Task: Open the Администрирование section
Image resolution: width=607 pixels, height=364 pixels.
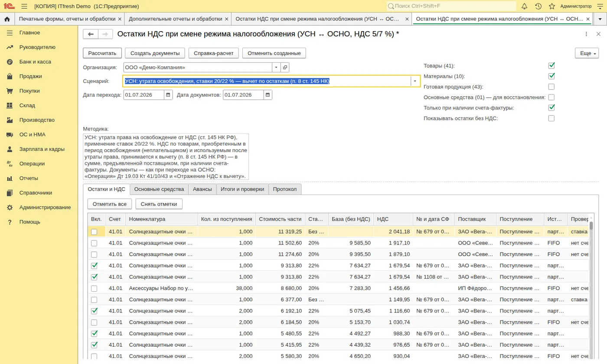Action: click(x=45, y=207)
